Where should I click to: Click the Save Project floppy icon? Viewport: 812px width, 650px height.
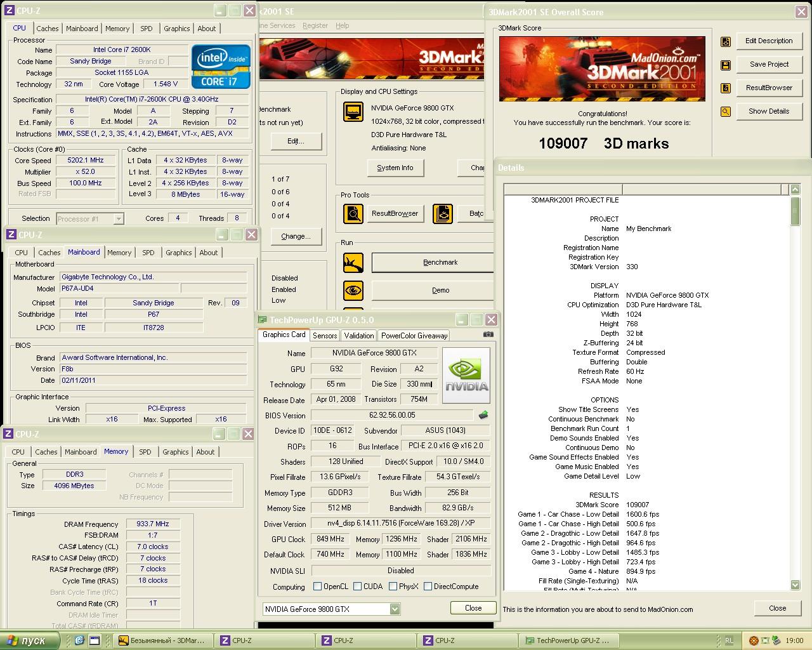(x=726, y=65)
